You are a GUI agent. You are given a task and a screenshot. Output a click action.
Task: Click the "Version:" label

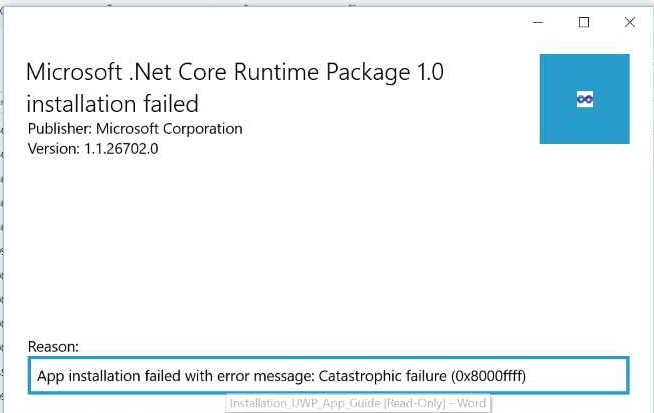[54, 149]
